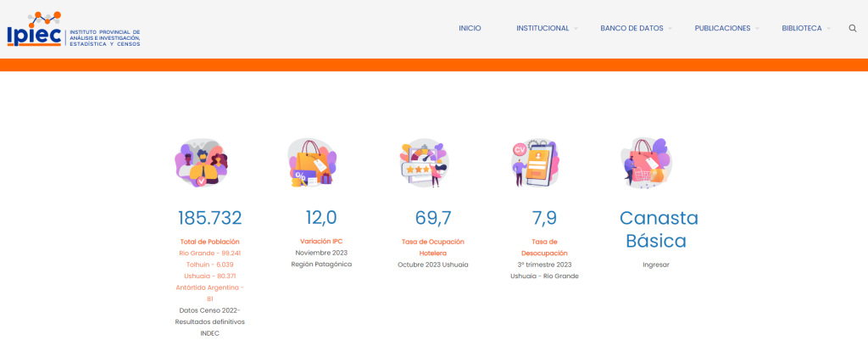The width and height of the screenshot is (868, 357).
Task: Click the population people illustration icon
Action: [x=202, y=163]
